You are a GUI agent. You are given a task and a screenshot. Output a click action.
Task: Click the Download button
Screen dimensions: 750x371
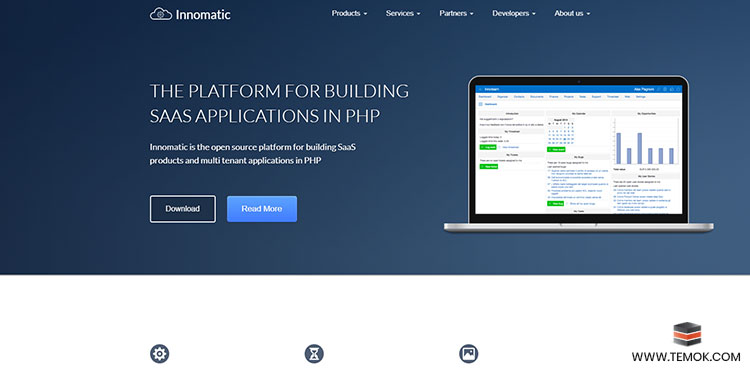(183, 209)
